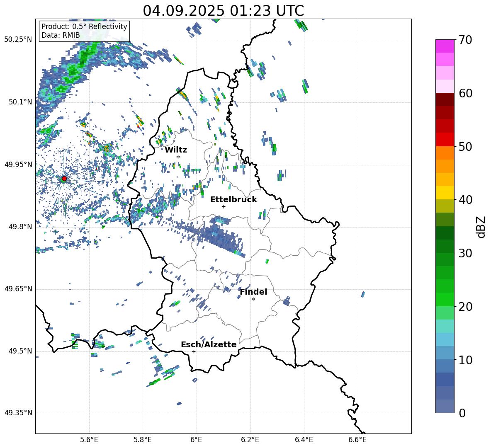Click the 70 tick on colorbar
Viewport: 491px width, 448px height.
click(x=465, y=40)
